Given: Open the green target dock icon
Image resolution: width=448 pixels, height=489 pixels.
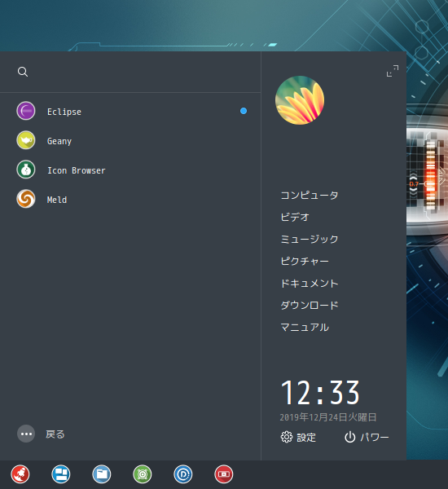Looking at the screenshot, I should 143,474.
